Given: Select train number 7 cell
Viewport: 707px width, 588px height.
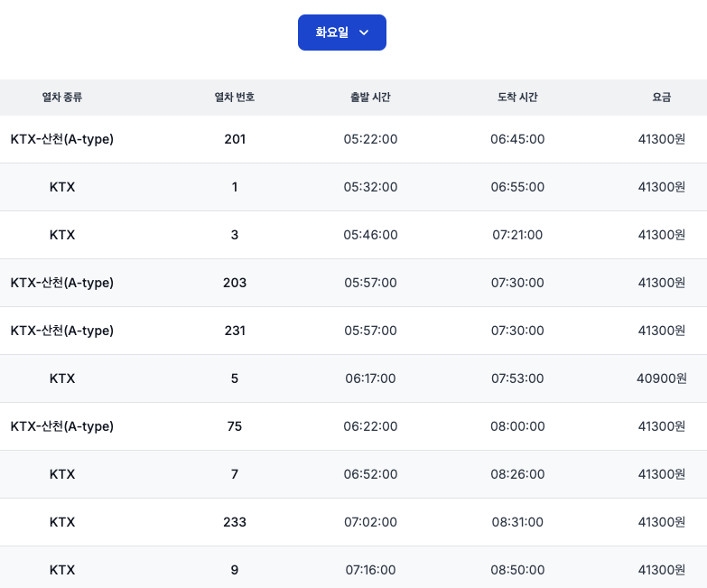Looking at the screenshot, I should (x=235, y=474).
